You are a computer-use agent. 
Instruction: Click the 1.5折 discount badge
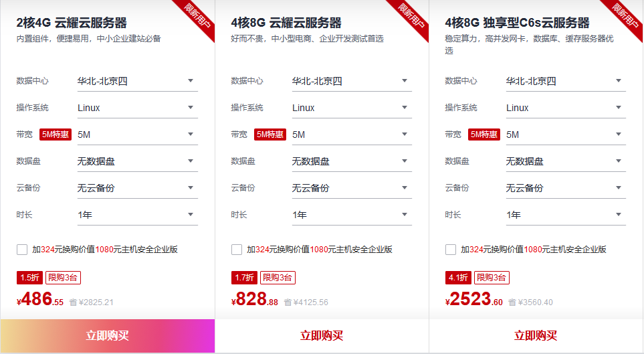29,278
